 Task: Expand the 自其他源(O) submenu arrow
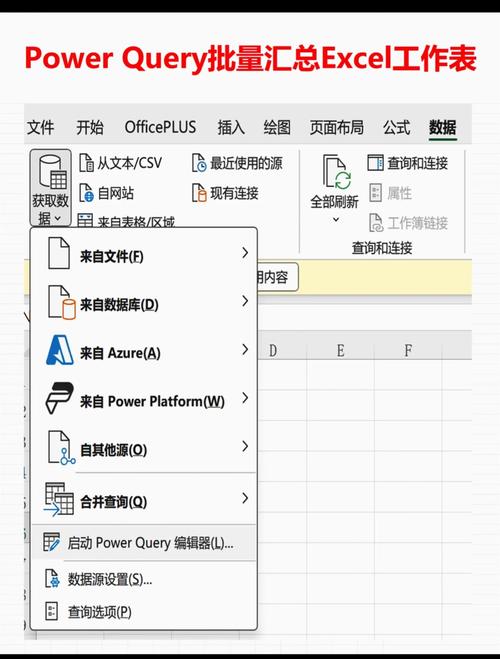click(x=245, y=446)
